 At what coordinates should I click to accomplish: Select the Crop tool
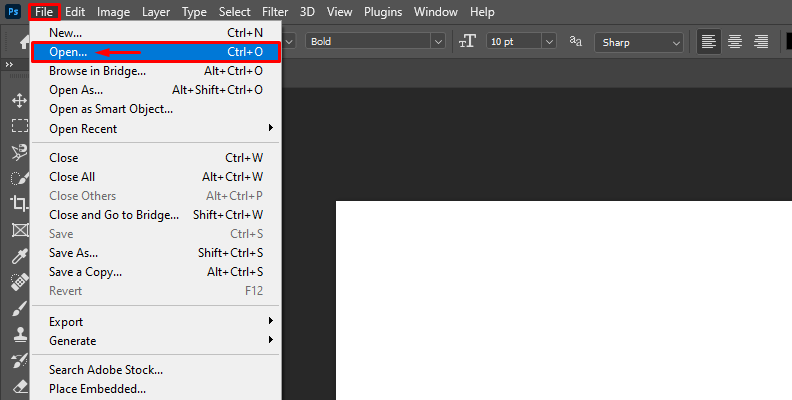point(19,203)
